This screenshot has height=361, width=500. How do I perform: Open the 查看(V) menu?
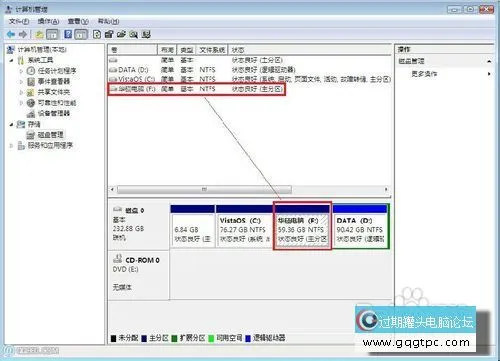tap(78, 21)
